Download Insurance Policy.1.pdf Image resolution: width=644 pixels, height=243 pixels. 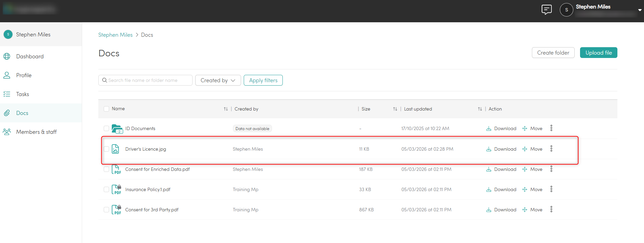tap(501, 189)
